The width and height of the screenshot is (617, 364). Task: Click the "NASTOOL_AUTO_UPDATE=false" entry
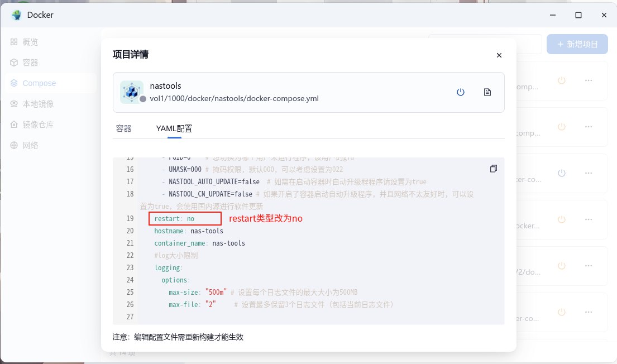point(214,182)
